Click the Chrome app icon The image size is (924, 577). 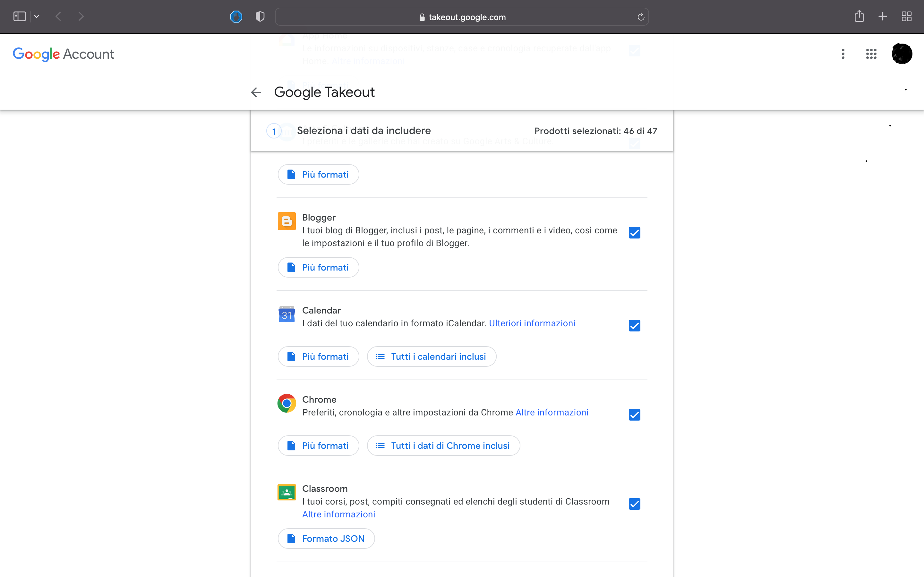[287, 403]
